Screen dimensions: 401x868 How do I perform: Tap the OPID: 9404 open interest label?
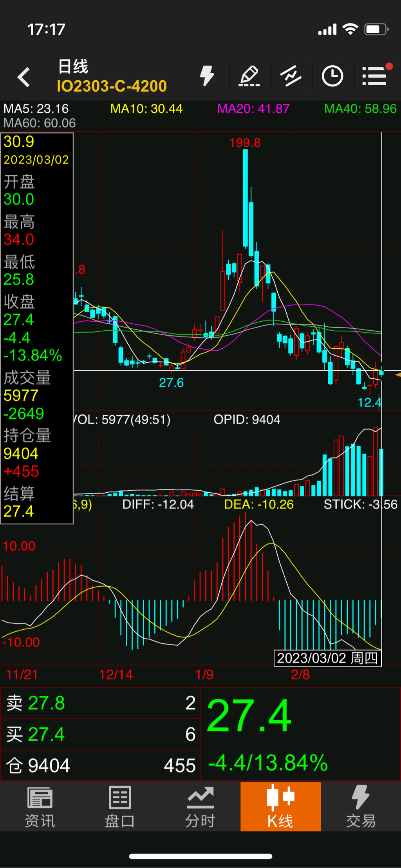tap(247, 420)
